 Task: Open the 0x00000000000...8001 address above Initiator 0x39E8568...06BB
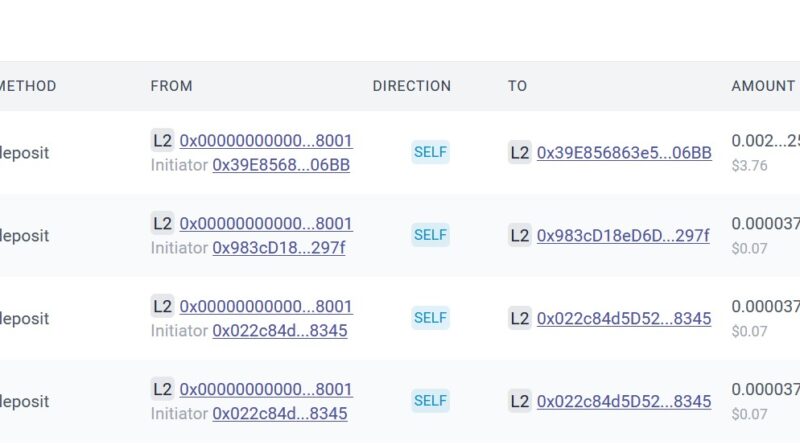[x=266, y=141]
